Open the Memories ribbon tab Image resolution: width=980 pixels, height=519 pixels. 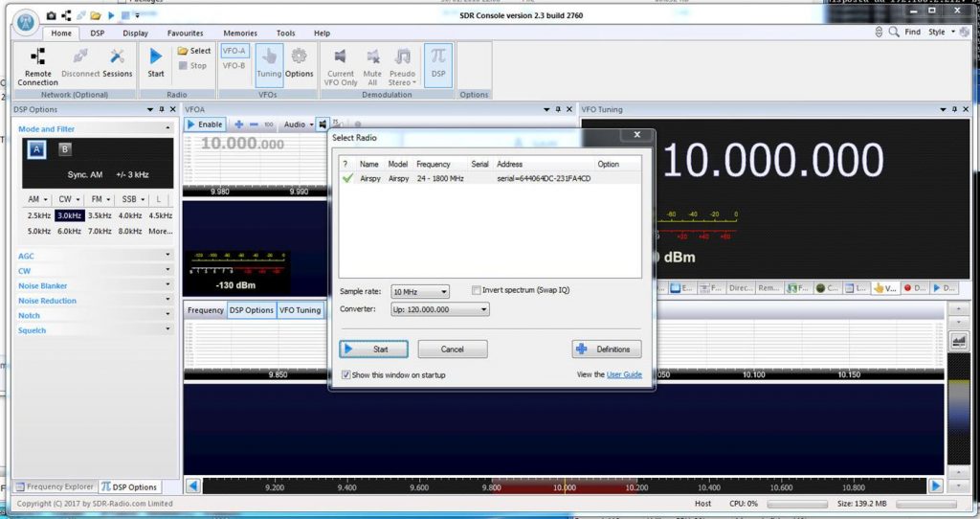click(240, 34)
